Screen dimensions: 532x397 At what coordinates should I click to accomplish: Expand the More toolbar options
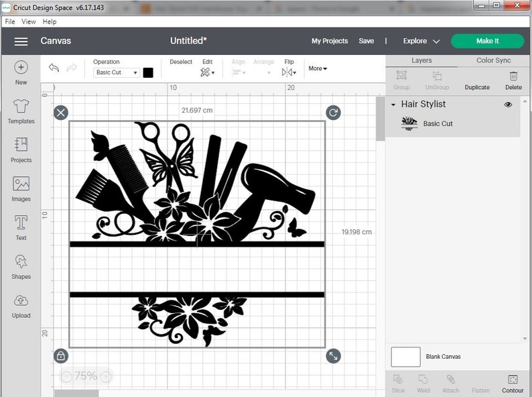point(318,68)
